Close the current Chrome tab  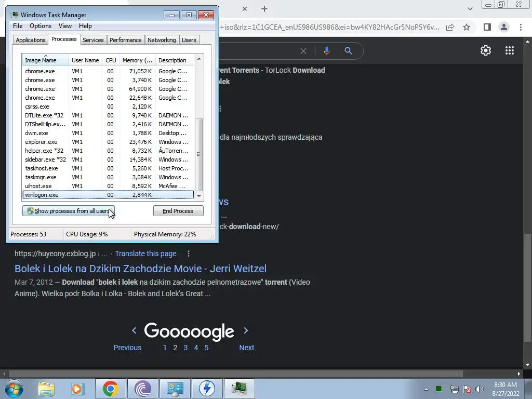point(245,9)
